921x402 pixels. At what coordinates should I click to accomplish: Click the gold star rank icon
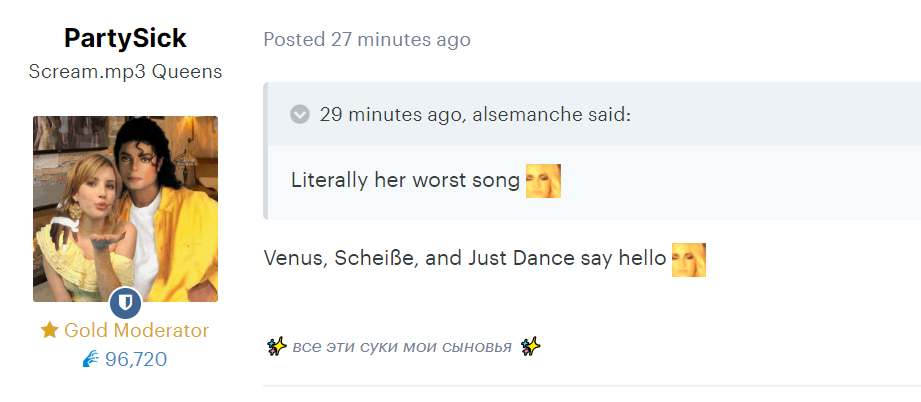49,330
